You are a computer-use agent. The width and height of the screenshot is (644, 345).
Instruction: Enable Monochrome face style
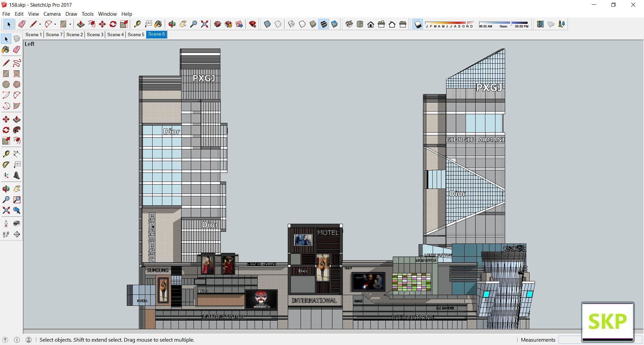pyautogui.click(x=334, y=24)
